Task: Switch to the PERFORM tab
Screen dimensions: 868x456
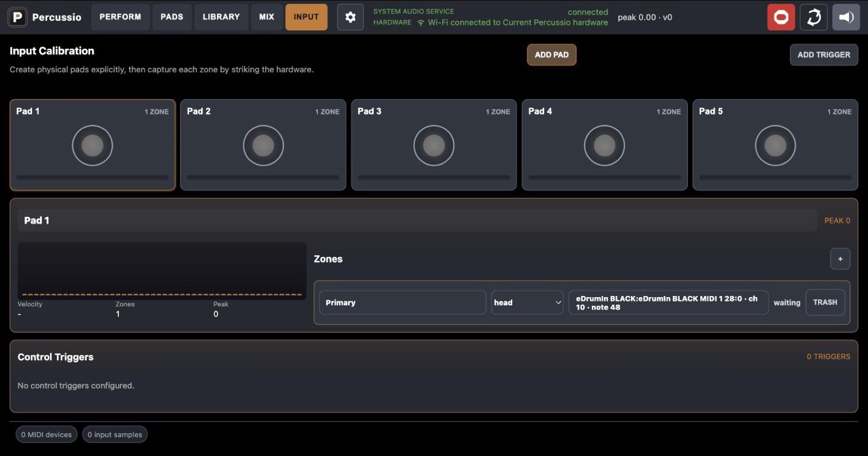Action: (120, 17)
